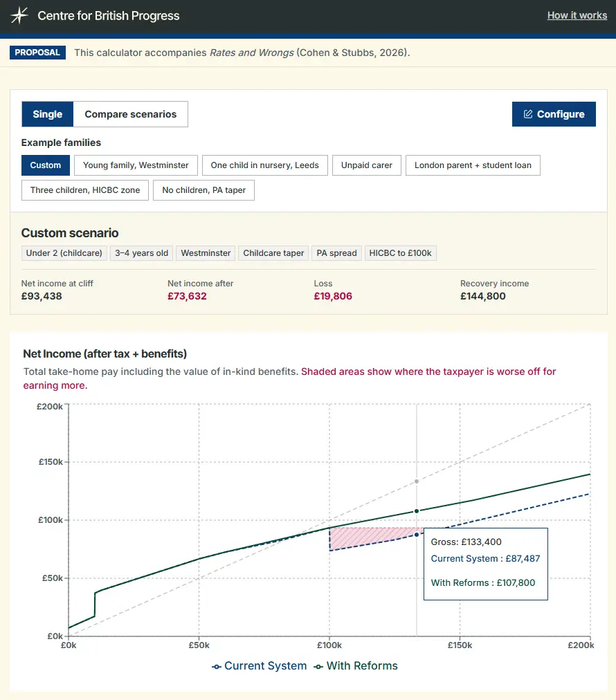Click the PROPOSAL badge
This screenshot has width=616, height=700.
[37, 53]
